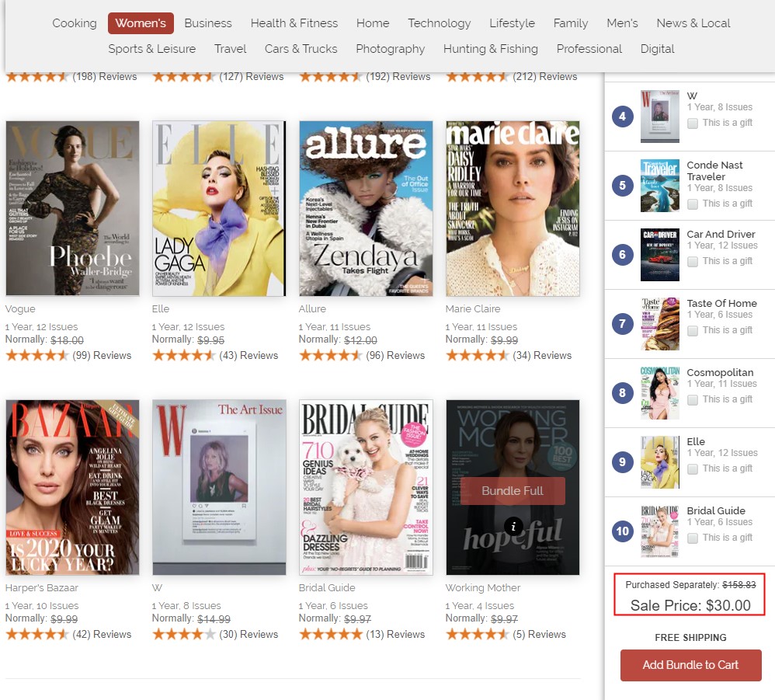Open the Allure Zendaya cover

(366, 208)
